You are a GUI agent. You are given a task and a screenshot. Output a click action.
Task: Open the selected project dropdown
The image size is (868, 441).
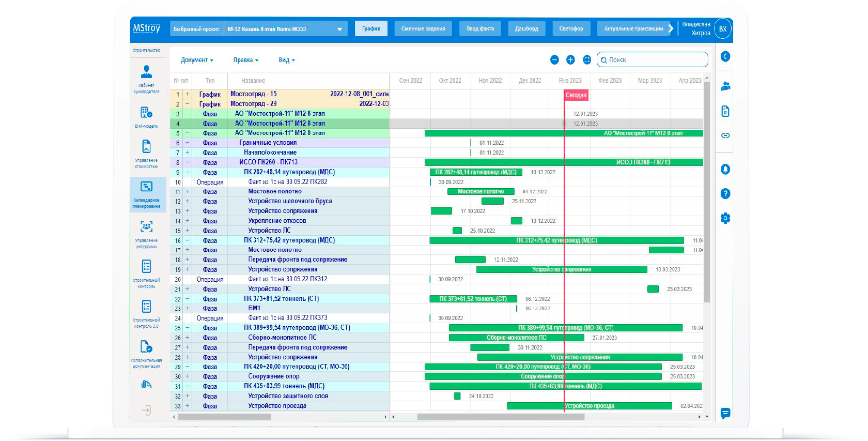coord(285,29)
